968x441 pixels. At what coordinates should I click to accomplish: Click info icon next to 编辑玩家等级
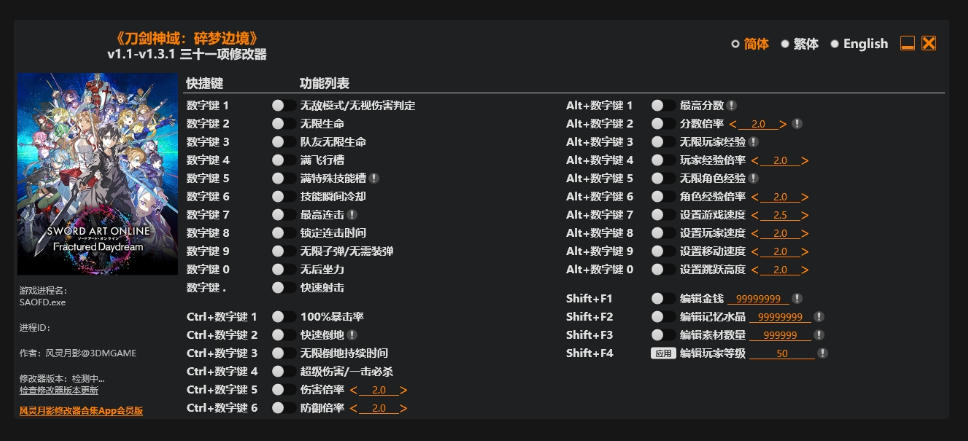point(823,353)
